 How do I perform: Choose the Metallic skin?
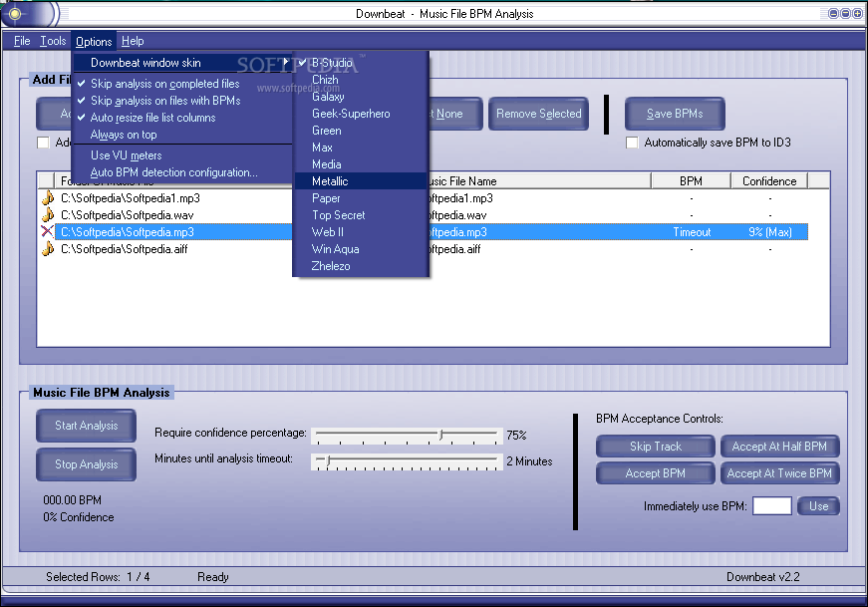pyautogui.click(x=362, y=181)
